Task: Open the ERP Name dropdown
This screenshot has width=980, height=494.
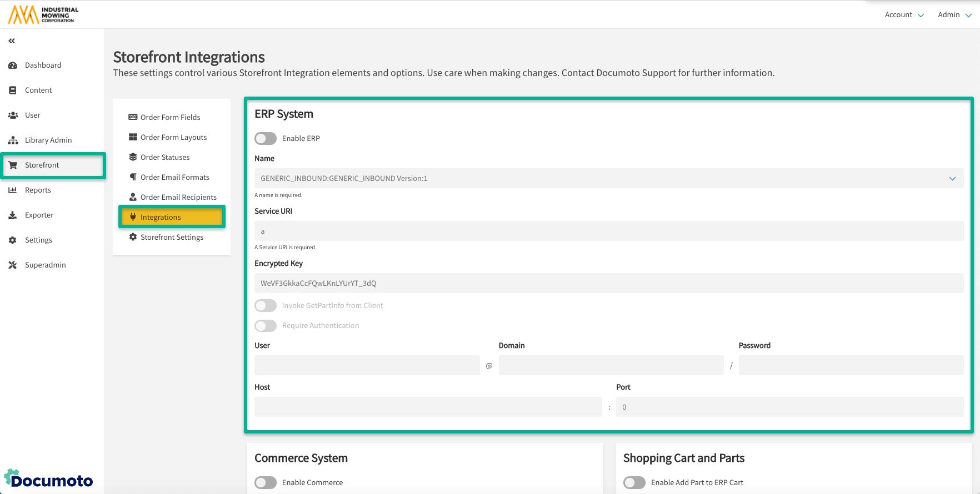Action: (x=608, y=178)
